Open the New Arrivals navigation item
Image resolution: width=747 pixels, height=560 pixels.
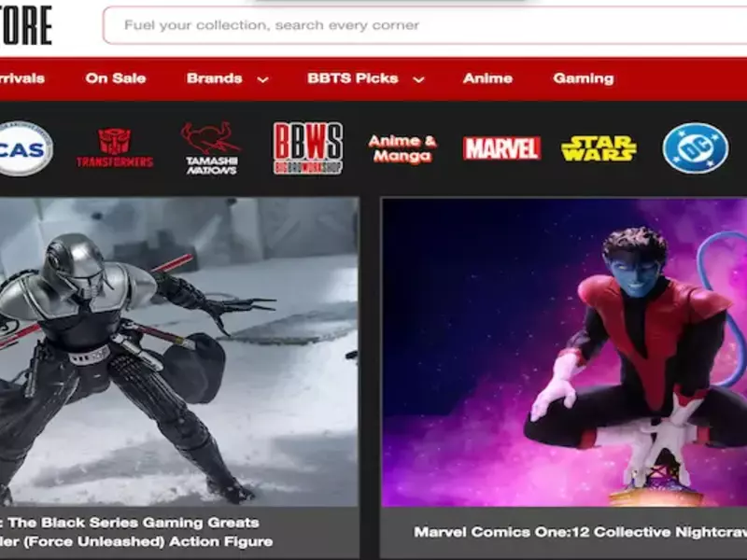pos(22,78)
